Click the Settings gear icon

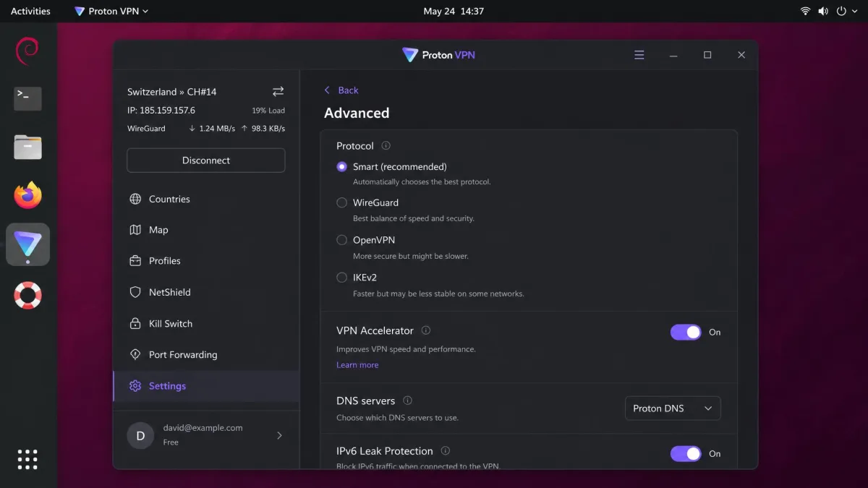coord(135,386)
